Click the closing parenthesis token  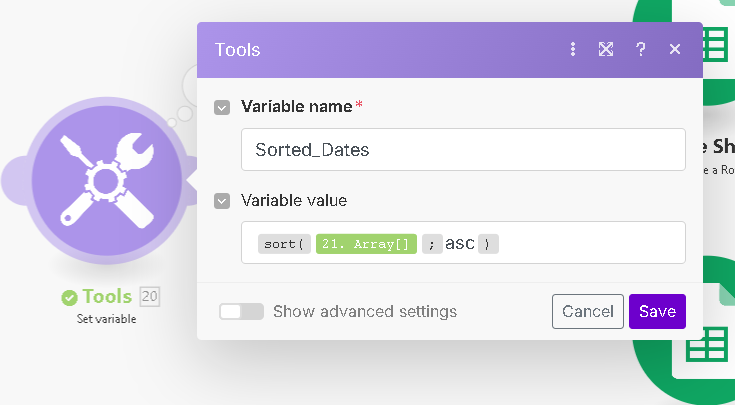click(488, 243)
